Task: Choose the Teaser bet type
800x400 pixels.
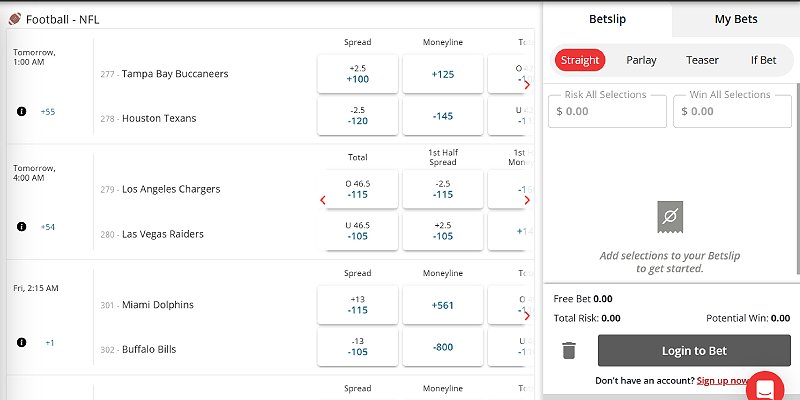Action: click(702, 60)
